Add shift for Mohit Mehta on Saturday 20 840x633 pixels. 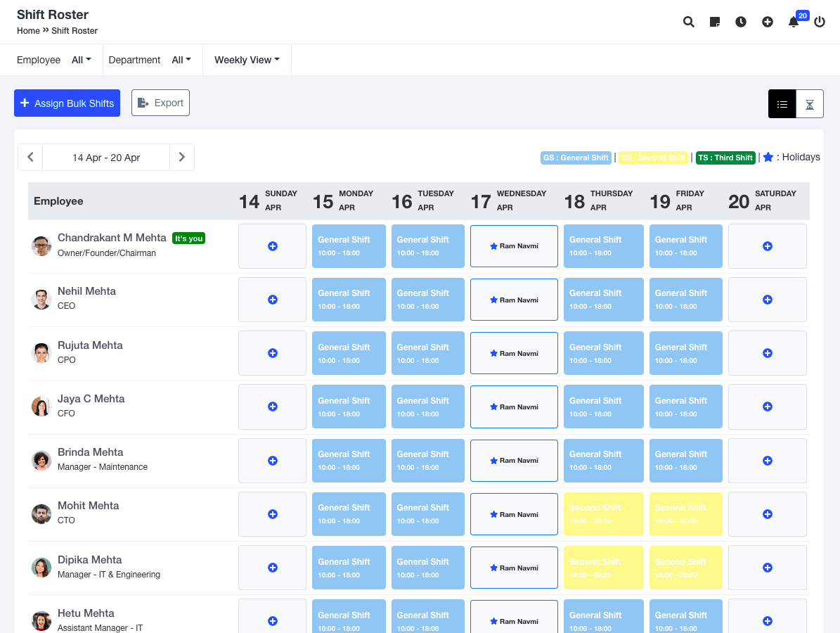[x=768, y=514]
